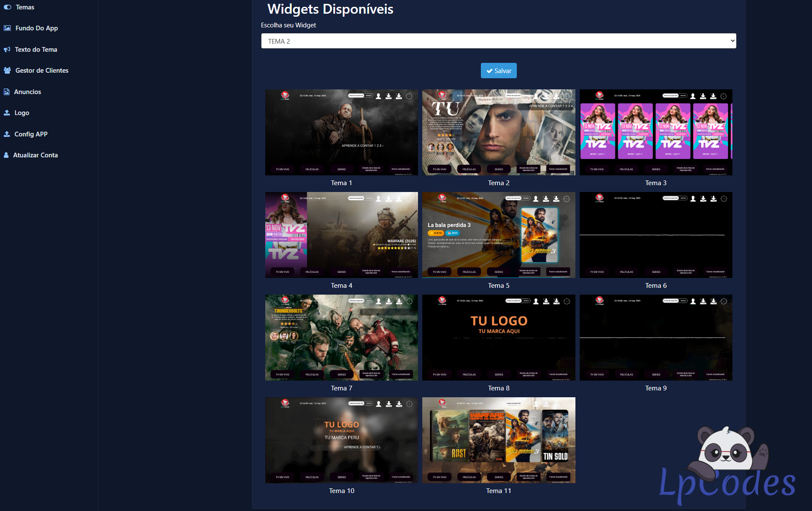Image resolution: width=812 pixels, height=511 pixels.
Task: Open the widget selector showing TEMA 2
Action: coord(498,41)
